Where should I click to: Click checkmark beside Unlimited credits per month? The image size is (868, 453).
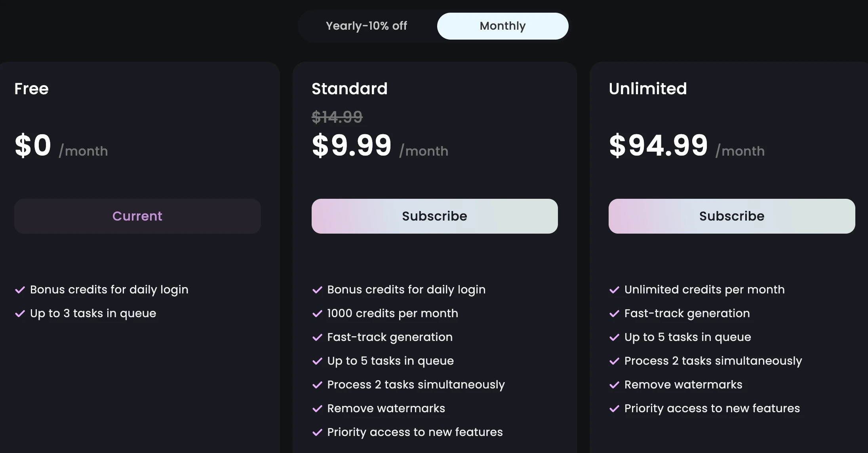point(614,290)
